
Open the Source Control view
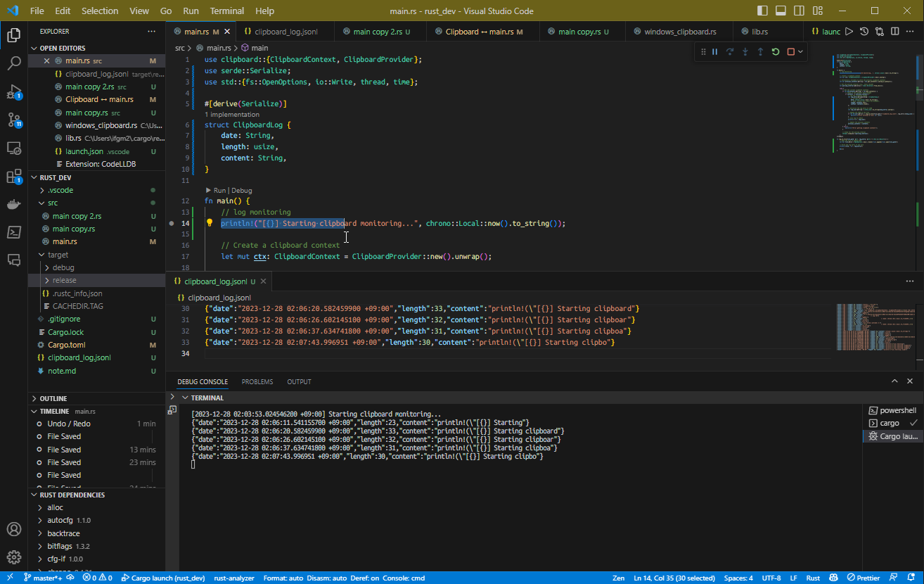point(14,120)
